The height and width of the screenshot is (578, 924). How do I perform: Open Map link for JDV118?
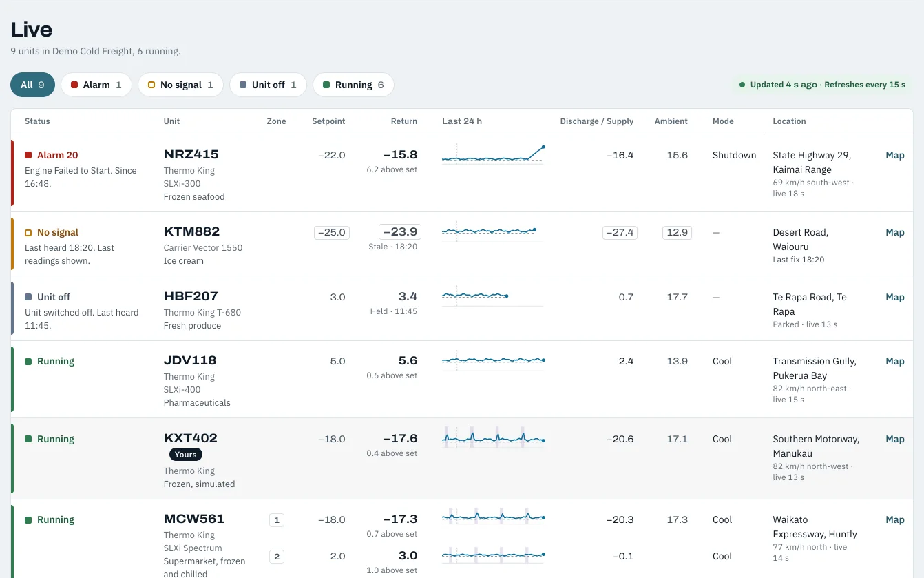pyautogui.click(x=894, y=361)
